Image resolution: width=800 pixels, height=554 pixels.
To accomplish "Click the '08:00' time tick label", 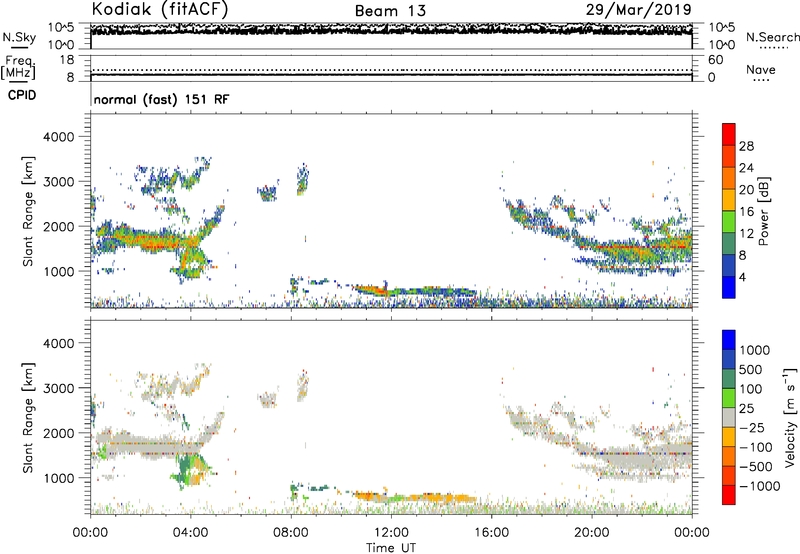I will point(291,533).
